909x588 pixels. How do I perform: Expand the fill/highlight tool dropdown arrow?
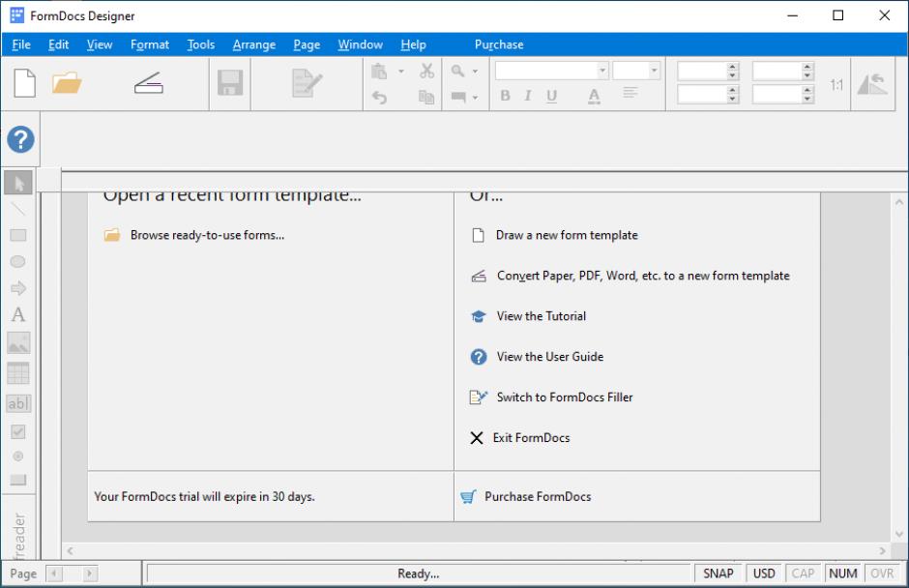tap(475, 98)
